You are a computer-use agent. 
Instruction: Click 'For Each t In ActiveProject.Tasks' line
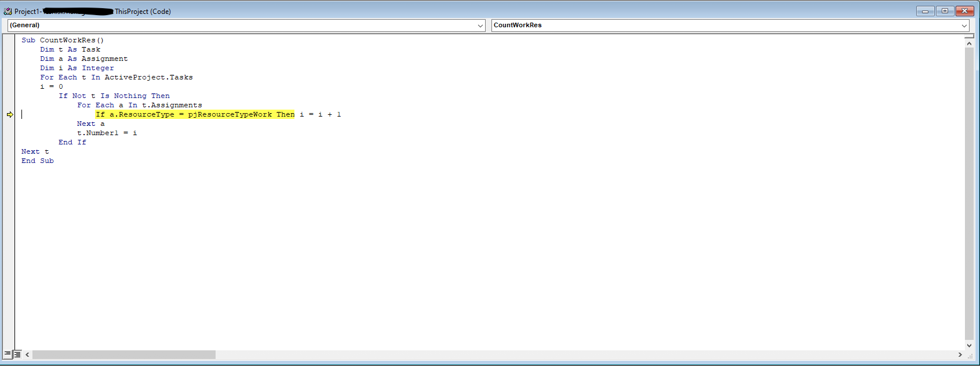(116, 78)
